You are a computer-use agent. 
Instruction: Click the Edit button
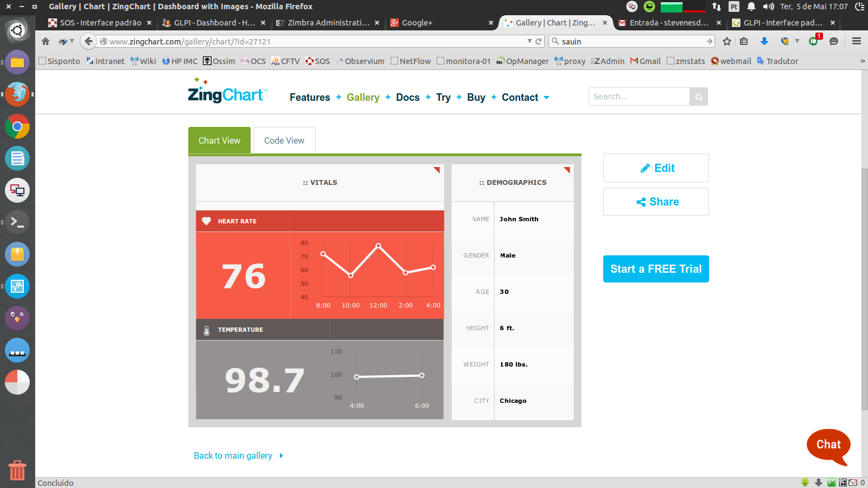656,168
